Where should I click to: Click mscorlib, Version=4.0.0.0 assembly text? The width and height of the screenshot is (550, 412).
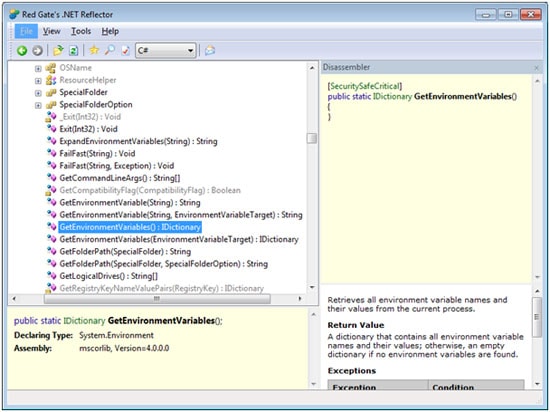(124, 348)
